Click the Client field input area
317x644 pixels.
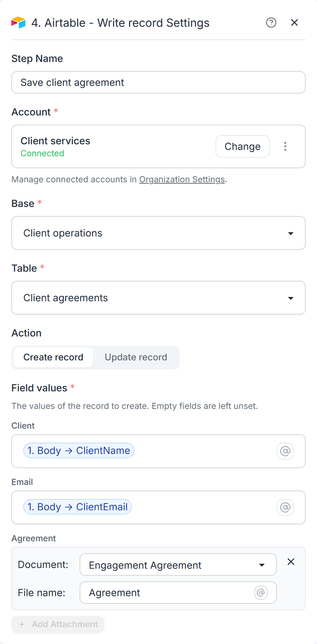coord(158,451)
